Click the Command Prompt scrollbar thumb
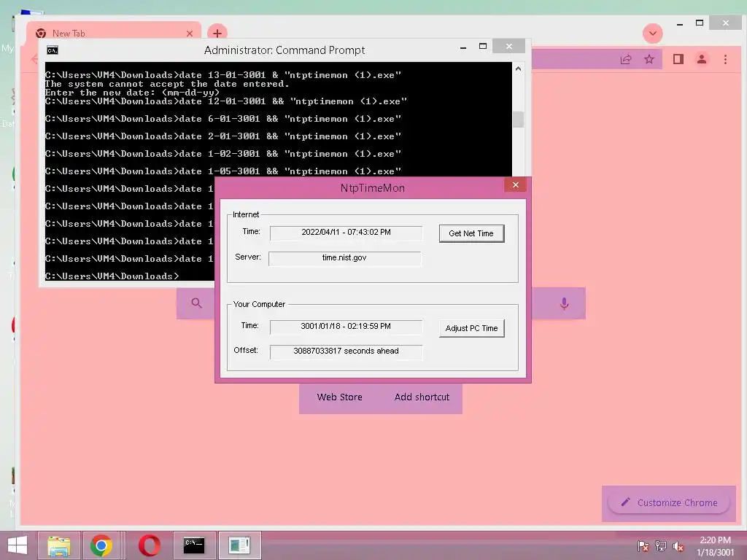This screenshot has height=560, width=747. (519, 119)
